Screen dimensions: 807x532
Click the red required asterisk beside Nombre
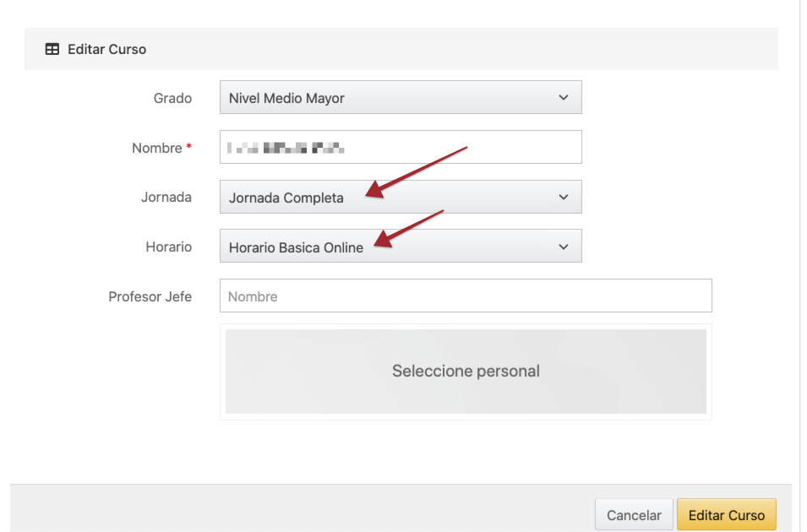[x=188, y=147]
